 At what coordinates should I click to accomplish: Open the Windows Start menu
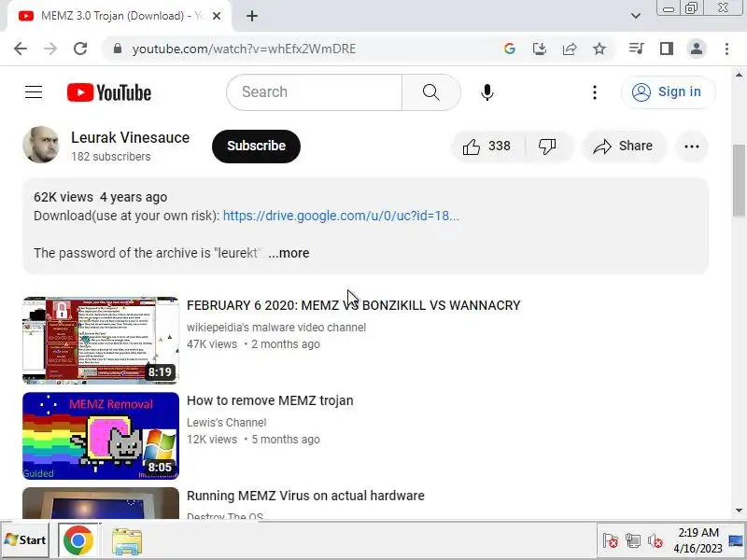coord(25,540)
